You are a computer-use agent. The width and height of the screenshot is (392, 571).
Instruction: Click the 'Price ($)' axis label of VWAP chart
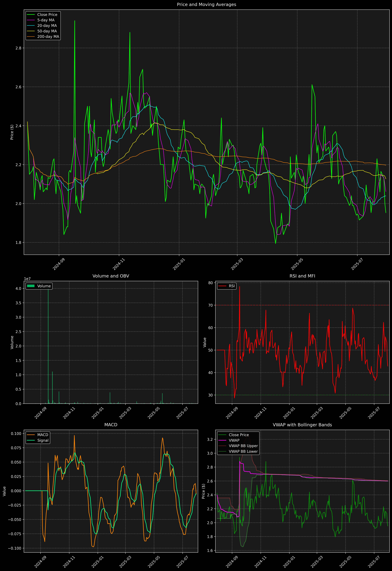point(203,491)
